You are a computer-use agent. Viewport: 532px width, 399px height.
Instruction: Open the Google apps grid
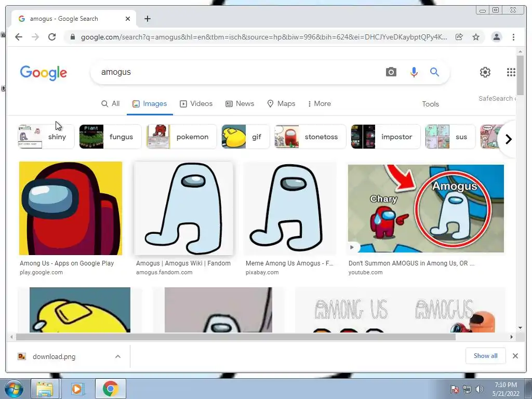(511, 72)
